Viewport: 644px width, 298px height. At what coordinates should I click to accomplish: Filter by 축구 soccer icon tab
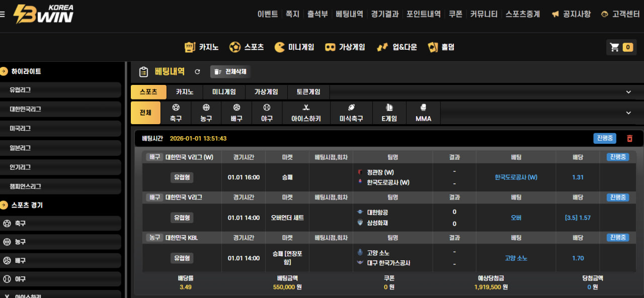coord(176,113)
